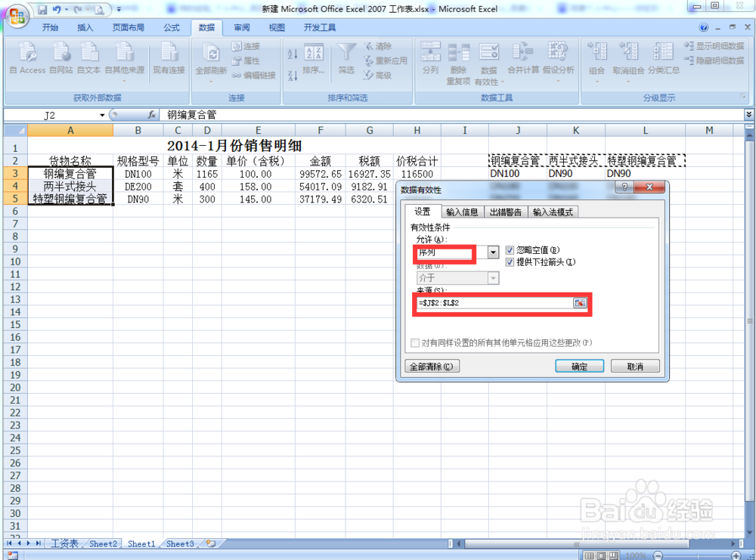Open existing connections (现有连接)

(x=169, y=58)
